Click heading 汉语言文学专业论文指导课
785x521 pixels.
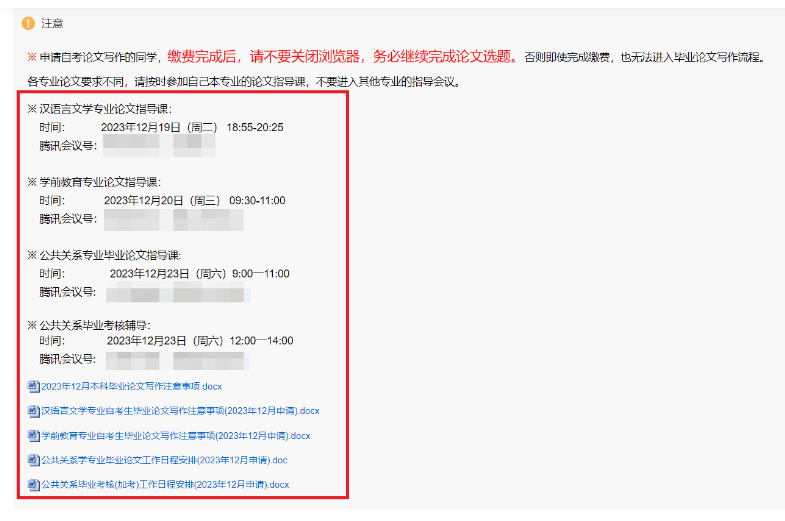coord(105,109)
